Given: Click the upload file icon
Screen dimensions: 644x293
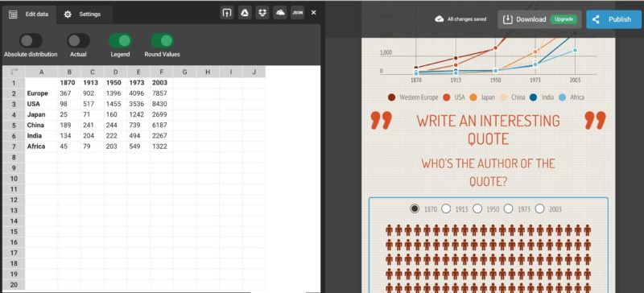Looking at the screenshot, I should pos(227,13).
